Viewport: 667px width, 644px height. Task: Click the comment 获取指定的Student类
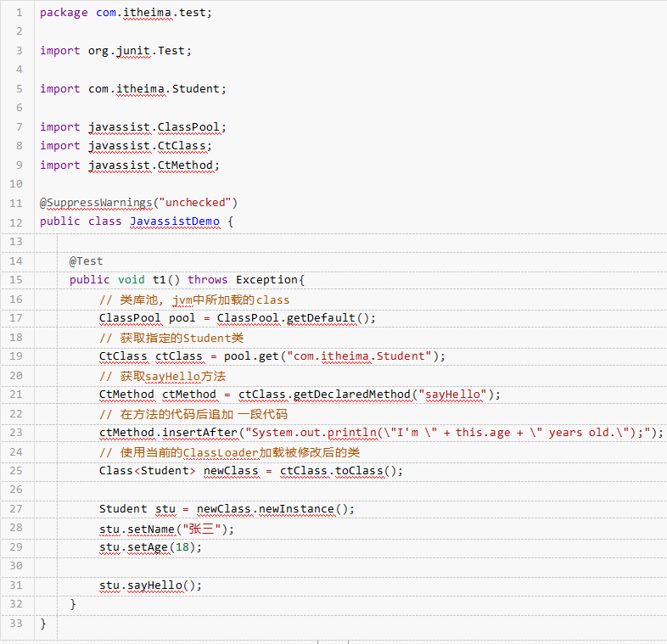(171, 339)
